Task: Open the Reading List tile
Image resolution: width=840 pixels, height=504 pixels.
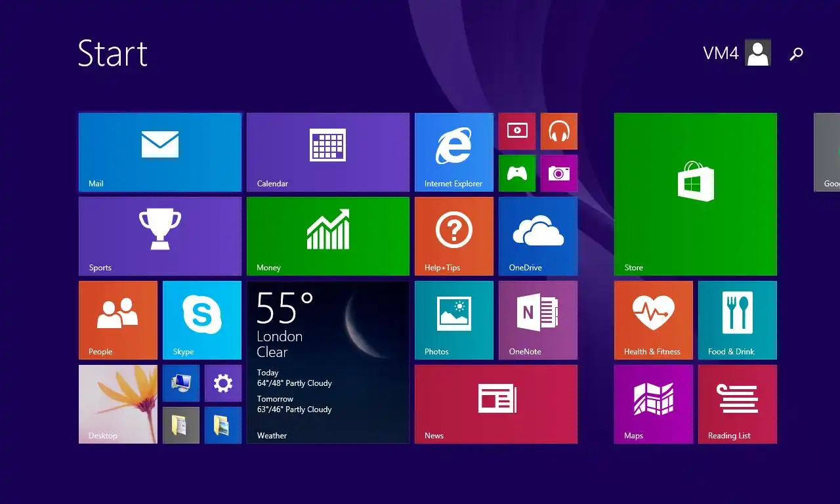Action: pos(738,404)
